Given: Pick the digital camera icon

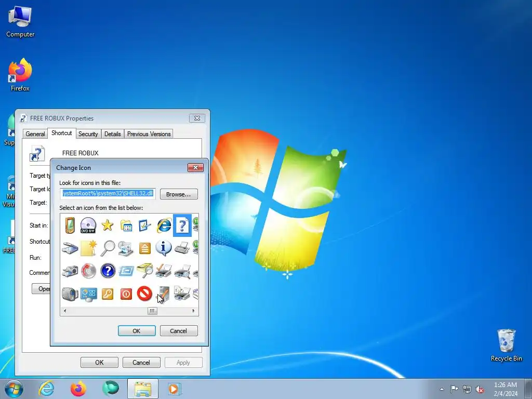Looking at the screenshot, I should coord(70,271).
